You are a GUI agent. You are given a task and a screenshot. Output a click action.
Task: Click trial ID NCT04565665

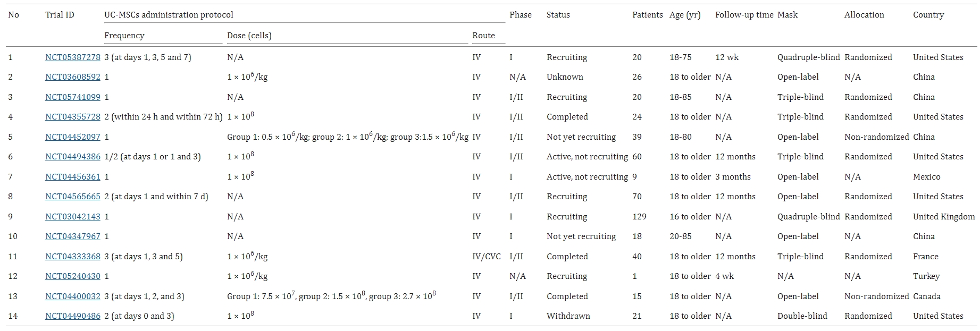point(72,197)
